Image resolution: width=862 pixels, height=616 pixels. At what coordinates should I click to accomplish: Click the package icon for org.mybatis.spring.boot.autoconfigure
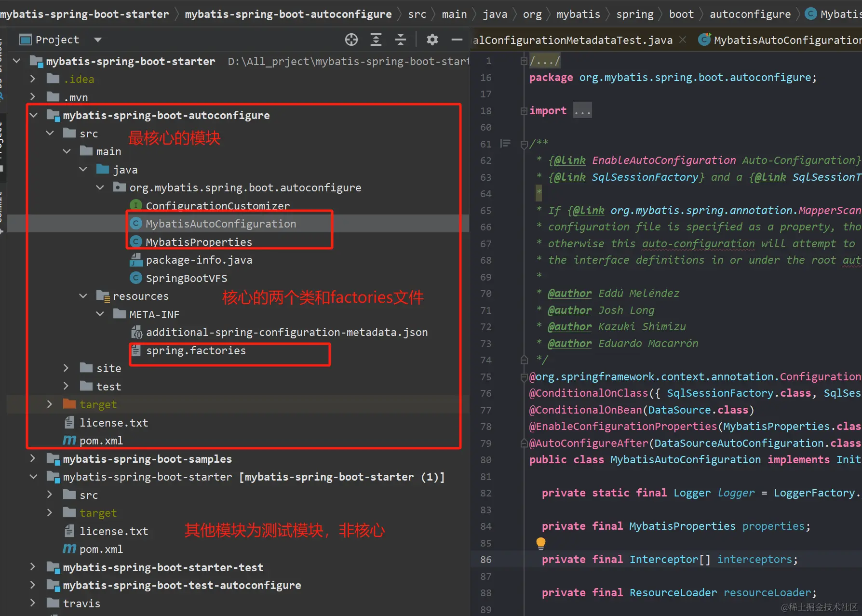(119, 187)
